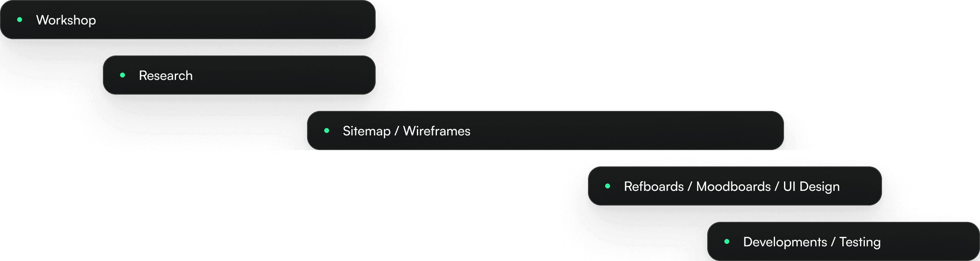Click the green dot beside Sitemap / Wireframes
The image size is (980, 261).
point(327,130)
